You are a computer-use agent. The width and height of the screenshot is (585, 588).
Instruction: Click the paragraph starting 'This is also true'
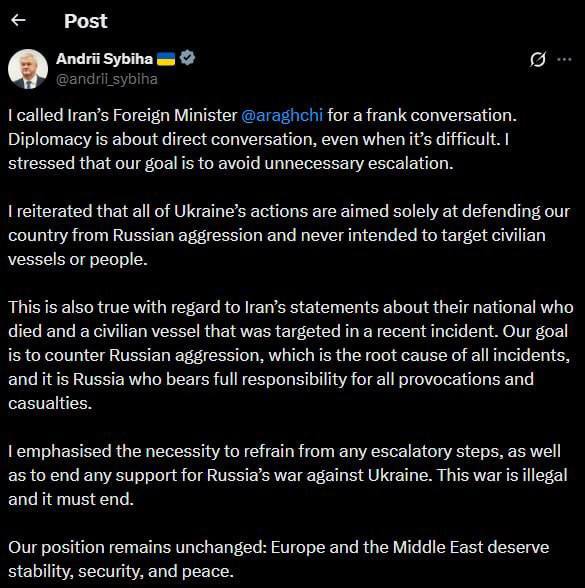(x=291, y=355)
